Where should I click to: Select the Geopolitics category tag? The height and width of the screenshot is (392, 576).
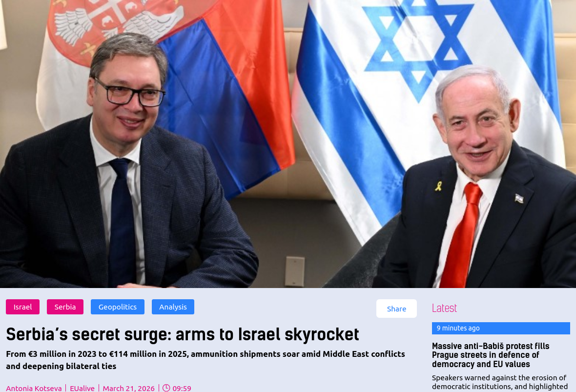click(118, 307)
